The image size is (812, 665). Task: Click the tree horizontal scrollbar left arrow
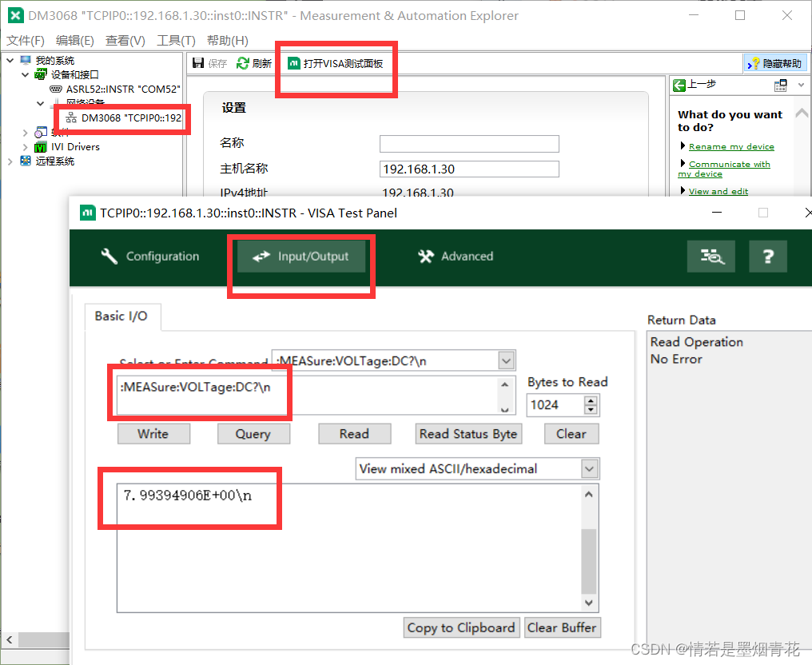pos(10,639)
